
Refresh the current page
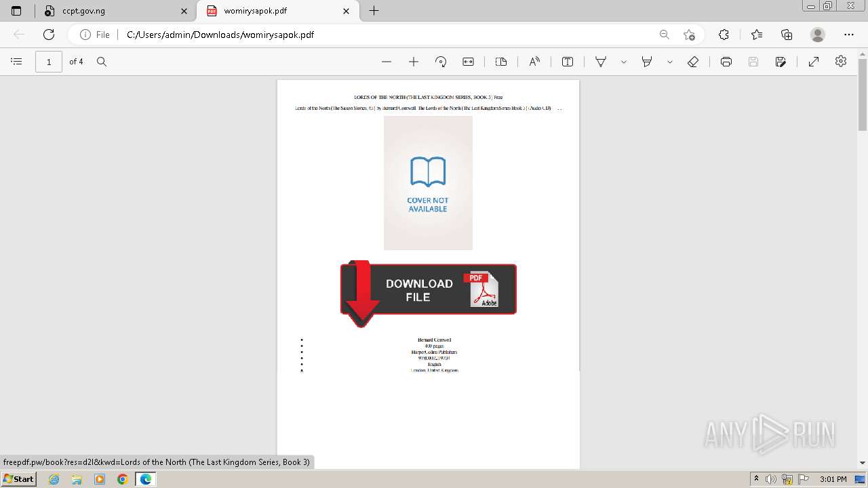(49, 35)
